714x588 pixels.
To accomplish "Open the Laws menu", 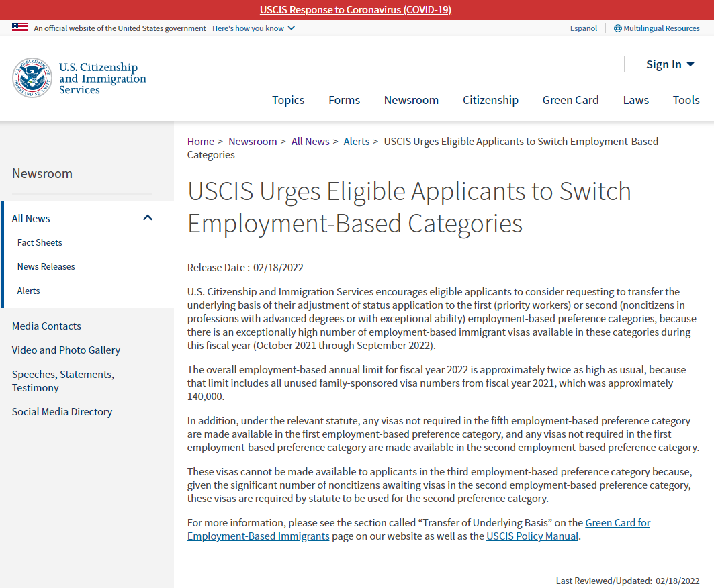I will [635, 100].
